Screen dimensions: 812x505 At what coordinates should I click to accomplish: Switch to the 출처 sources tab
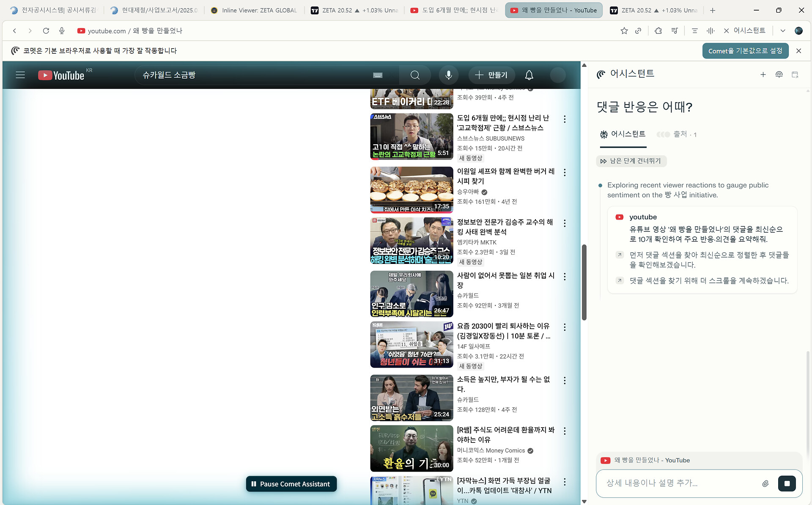pos(677,134)
